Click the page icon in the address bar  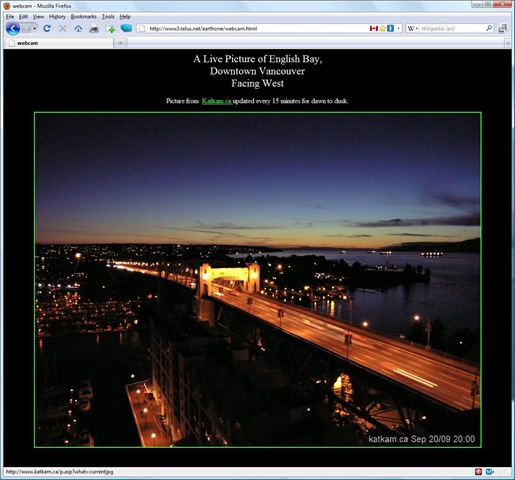pos(142,29)
